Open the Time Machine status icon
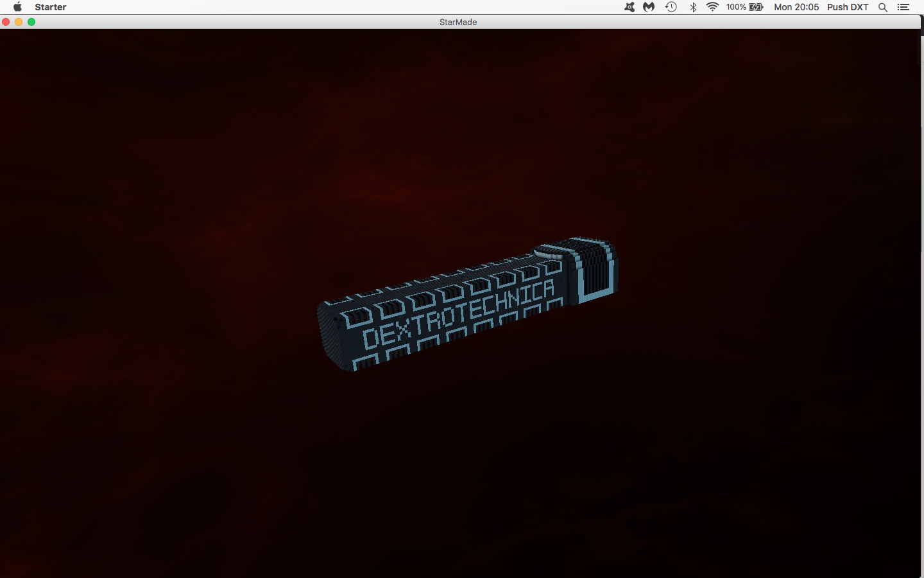 (x=671, y=7)
